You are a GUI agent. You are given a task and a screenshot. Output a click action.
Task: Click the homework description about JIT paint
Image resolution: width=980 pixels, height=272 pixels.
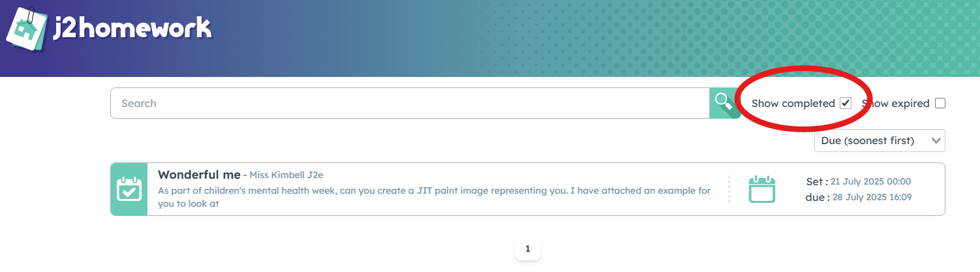(x=435, y=197)
